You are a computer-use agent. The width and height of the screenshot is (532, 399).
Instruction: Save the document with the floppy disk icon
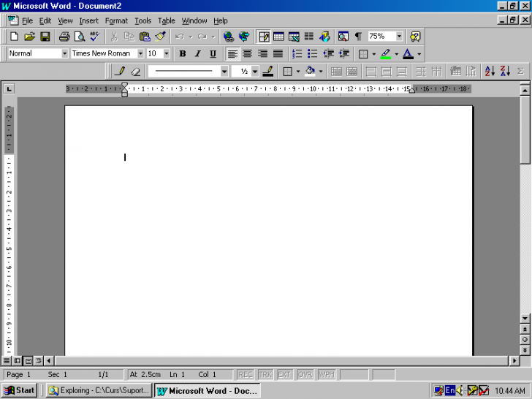45,37
